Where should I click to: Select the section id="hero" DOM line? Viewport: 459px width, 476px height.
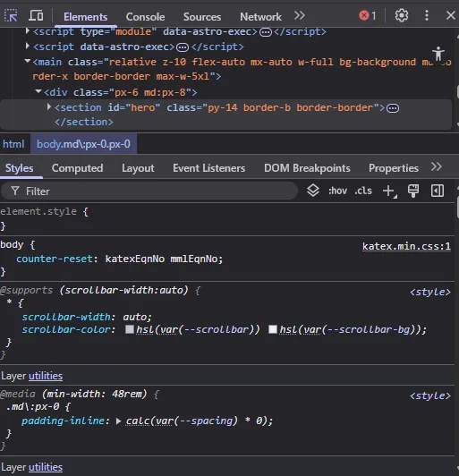(x=225, y=115)
